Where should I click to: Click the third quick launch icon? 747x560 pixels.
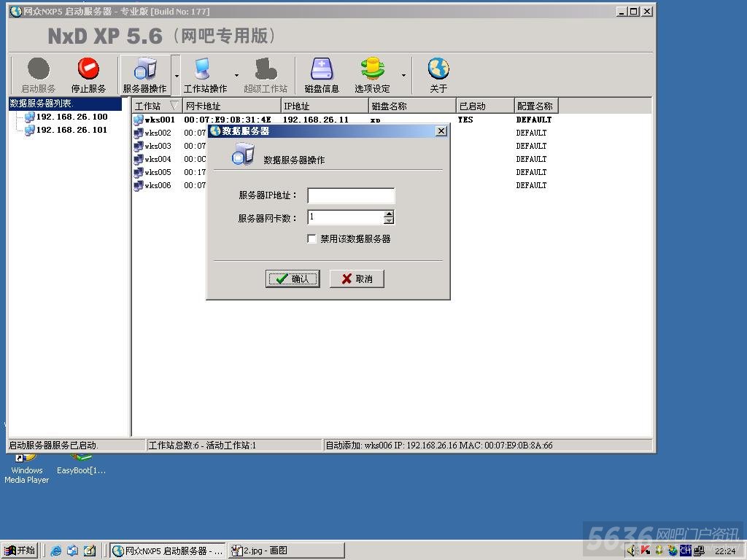(90, 551)
